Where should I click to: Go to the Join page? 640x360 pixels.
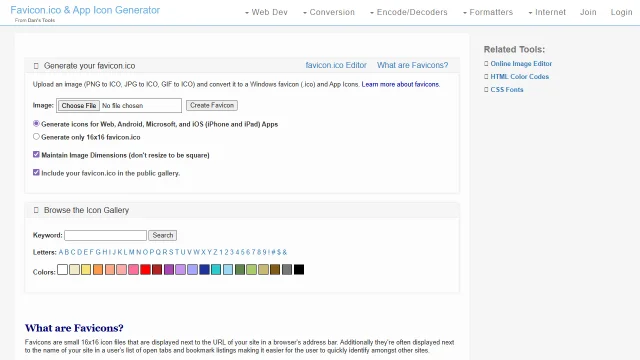(588, 12)
